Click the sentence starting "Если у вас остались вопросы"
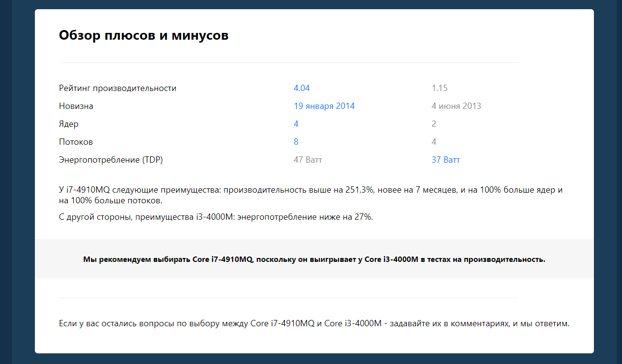This screenshot has width=622, height=364. [x=314, y=323]
